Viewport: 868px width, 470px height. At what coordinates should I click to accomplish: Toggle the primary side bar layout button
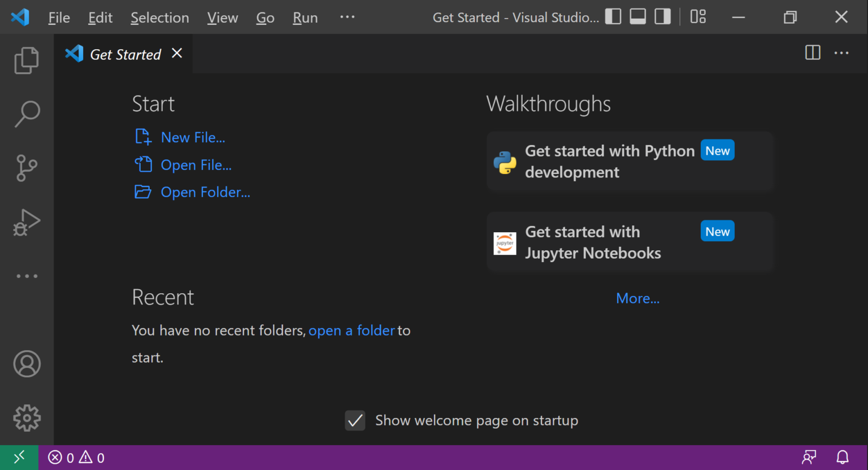point(613,17)
